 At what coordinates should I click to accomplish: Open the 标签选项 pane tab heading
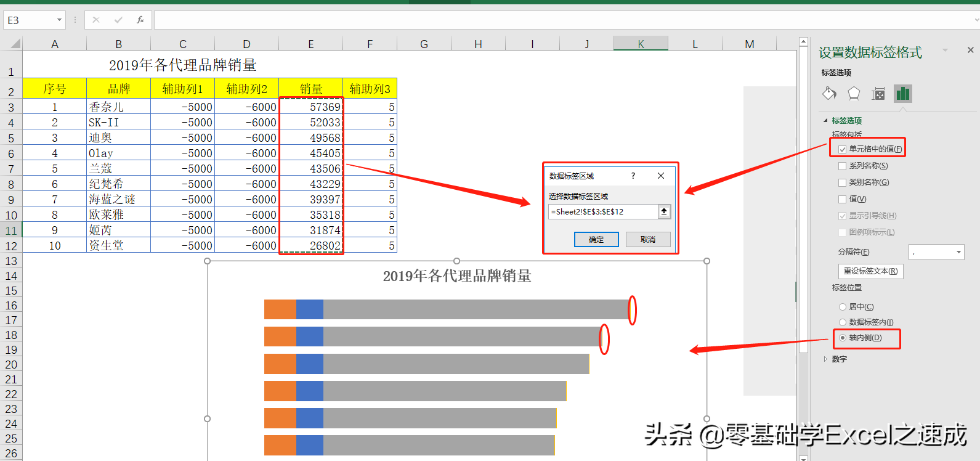click(x=836, y=73)
